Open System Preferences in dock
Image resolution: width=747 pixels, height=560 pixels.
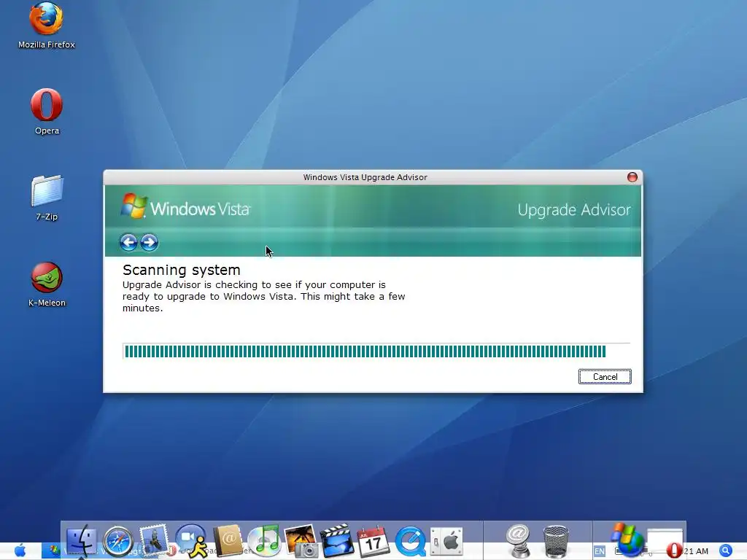(446, 541)
